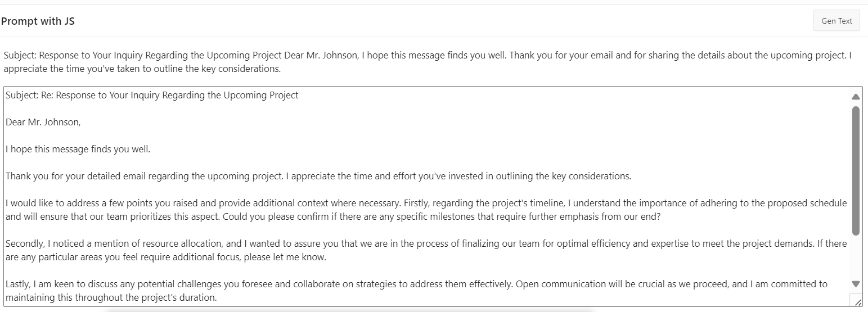Click 'I hope this message finds you well.' line
868x312 pixels.
[78, 149]
